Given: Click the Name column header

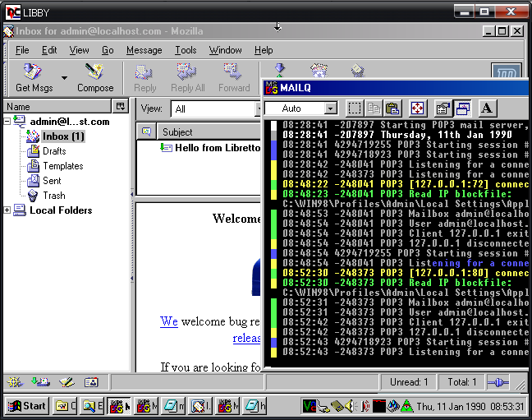Looking at the screenshot, I should pos(57,106).
